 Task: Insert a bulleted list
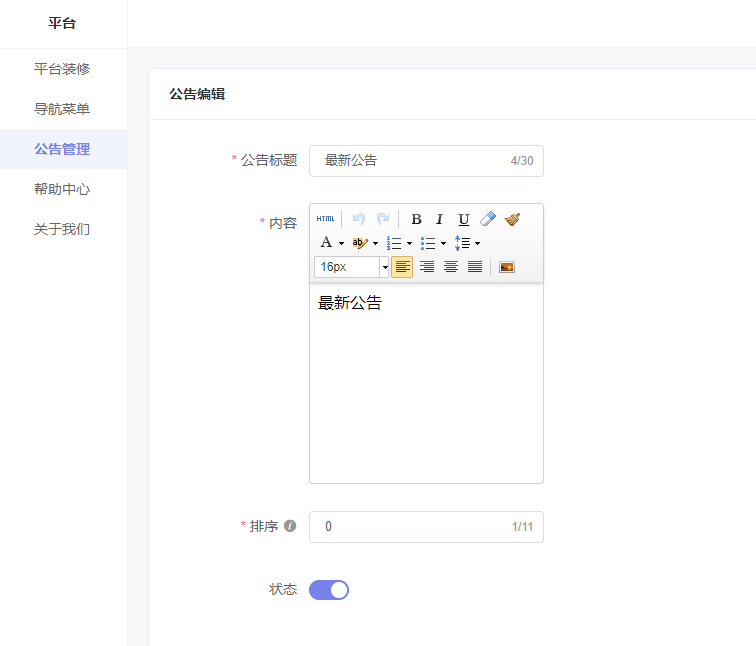[428, 243]
